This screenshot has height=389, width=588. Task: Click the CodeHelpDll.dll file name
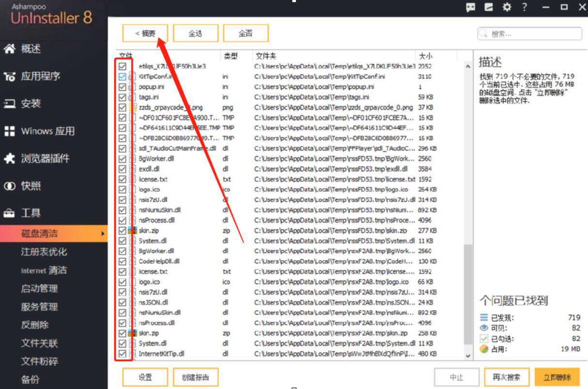(159, 261)
